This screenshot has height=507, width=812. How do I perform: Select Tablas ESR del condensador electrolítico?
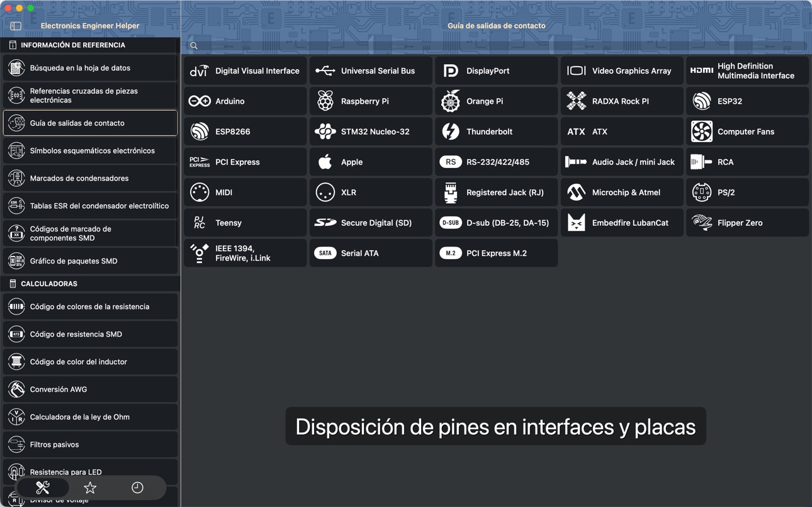click(91, 206)
